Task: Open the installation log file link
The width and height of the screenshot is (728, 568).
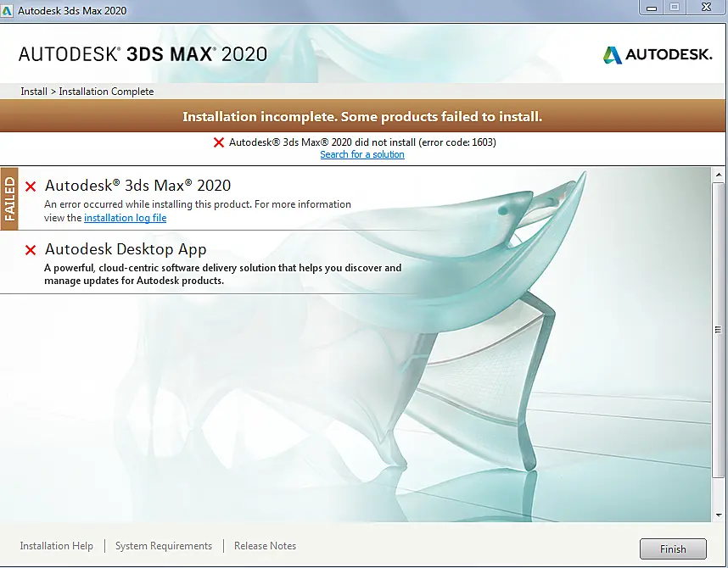Action: click(125, 218)
